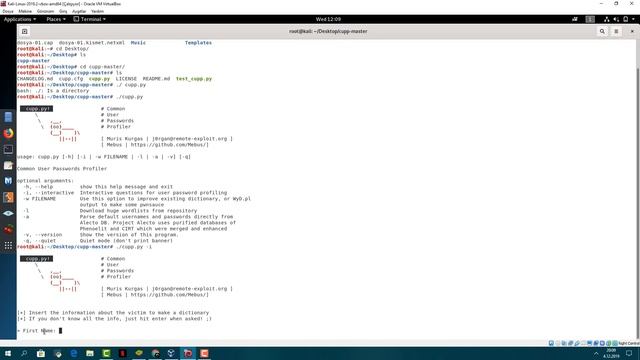Open Windows notification center icon
The image size is (640, 360).
tap(629, 353)
